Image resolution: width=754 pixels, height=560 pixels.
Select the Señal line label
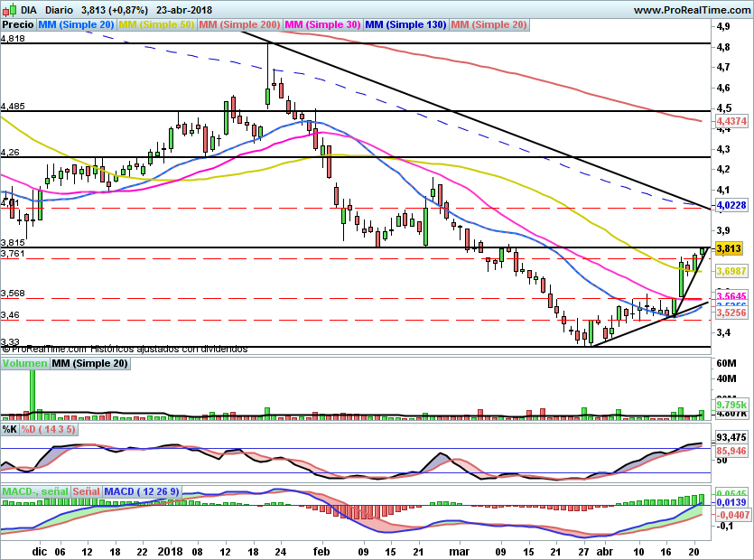pos(86,491)
